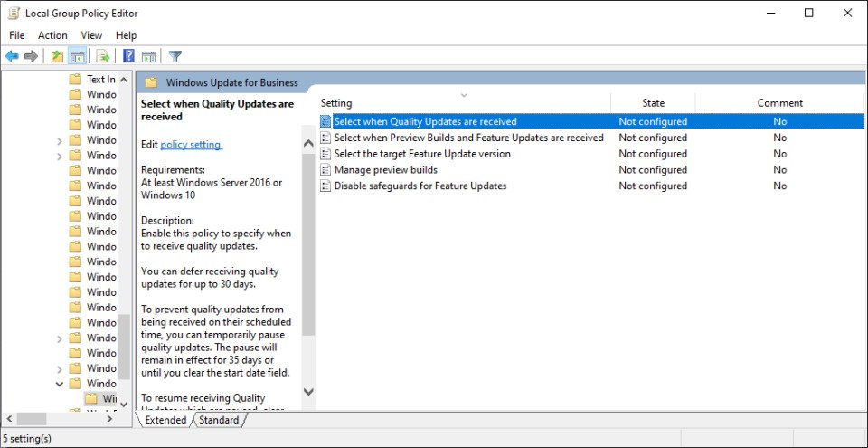
Task: Click the tree pane vertical scrollbar thumb
Action: pos(124,347)
